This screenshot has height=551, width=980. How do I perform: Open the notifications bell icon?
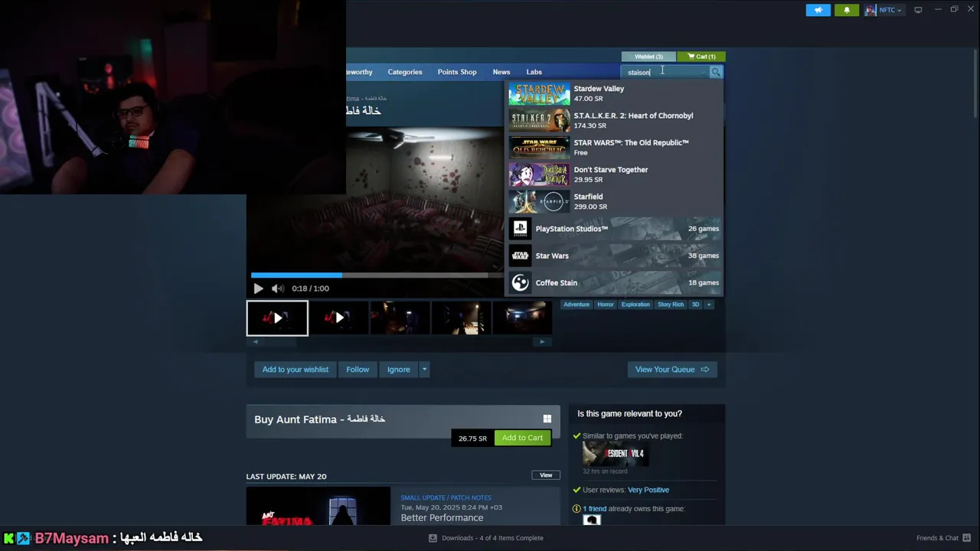click(x=847, y=10)
